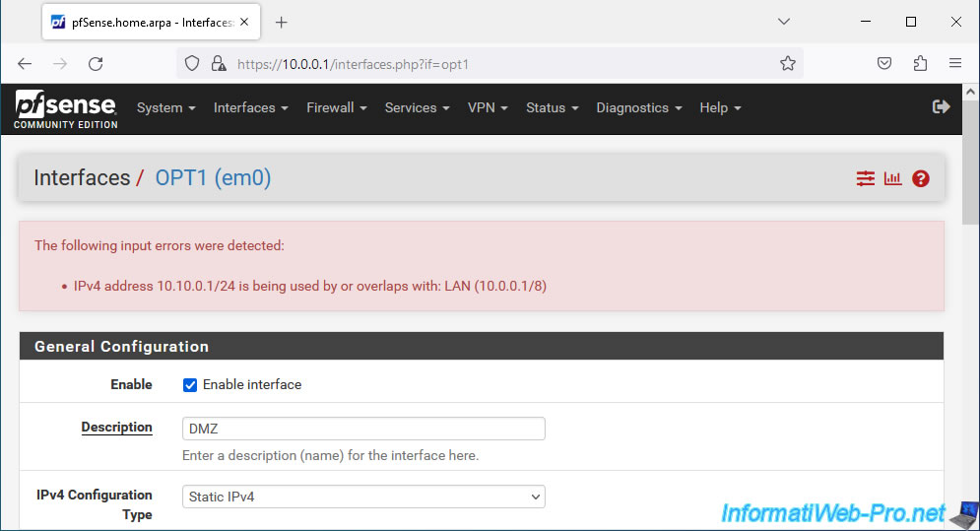980x531 pixels.
Task: Click the Description field containing DMZ
Action: [363, 429]
